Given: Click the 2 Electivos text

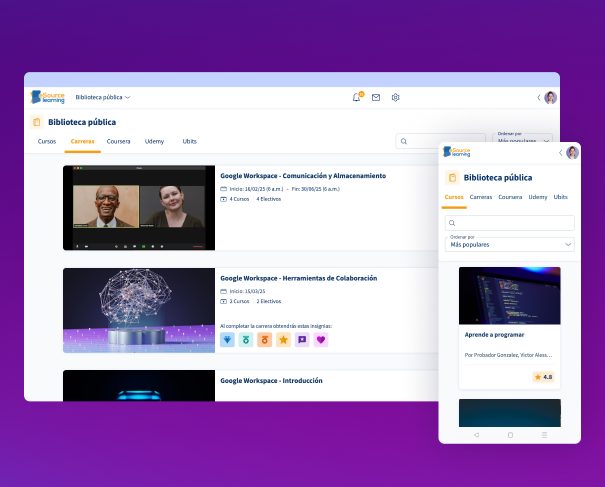Looking at the screenshot, I should [x=269, y=301].
